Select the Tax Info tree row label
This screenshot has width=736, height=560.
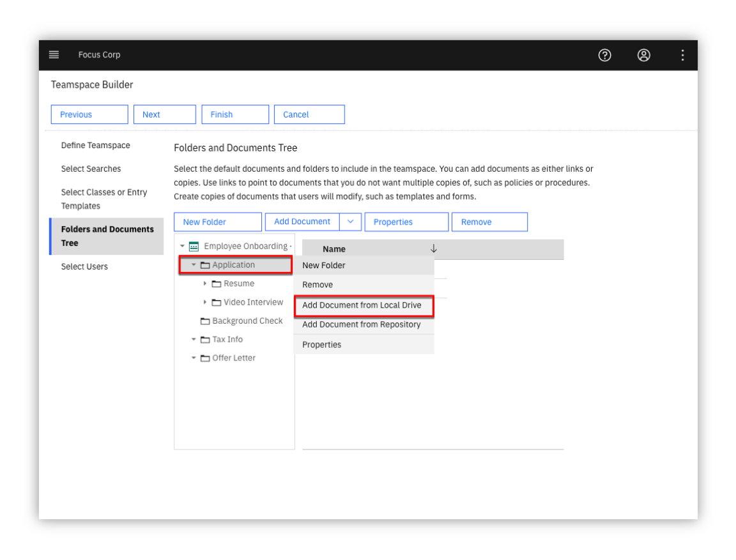pos(227,340)
